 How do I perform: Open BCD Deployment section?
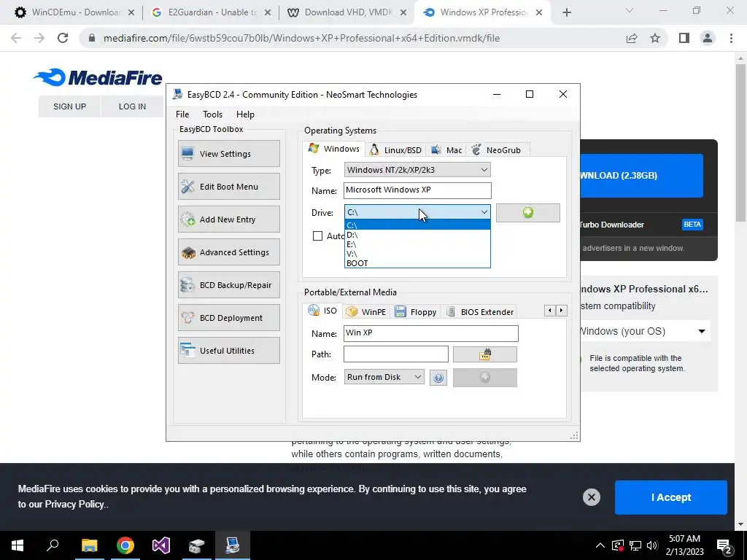228,318
